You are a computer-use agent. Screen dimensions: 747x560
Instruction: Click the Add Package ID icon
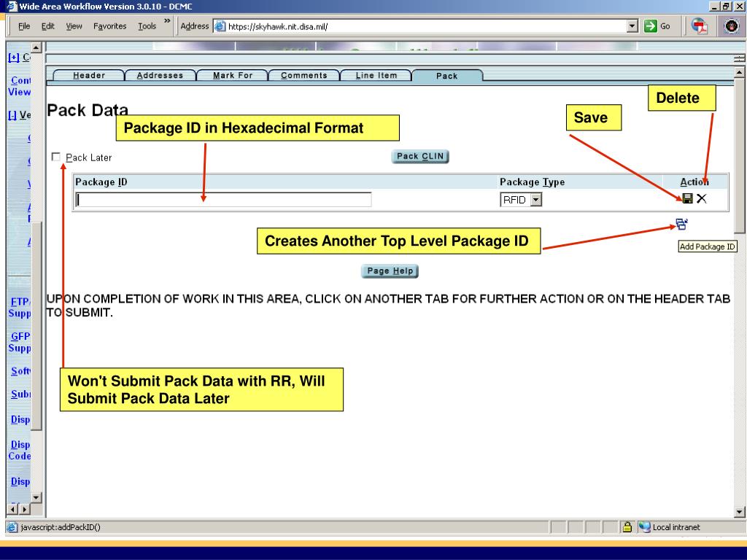(x=682, y=224)
